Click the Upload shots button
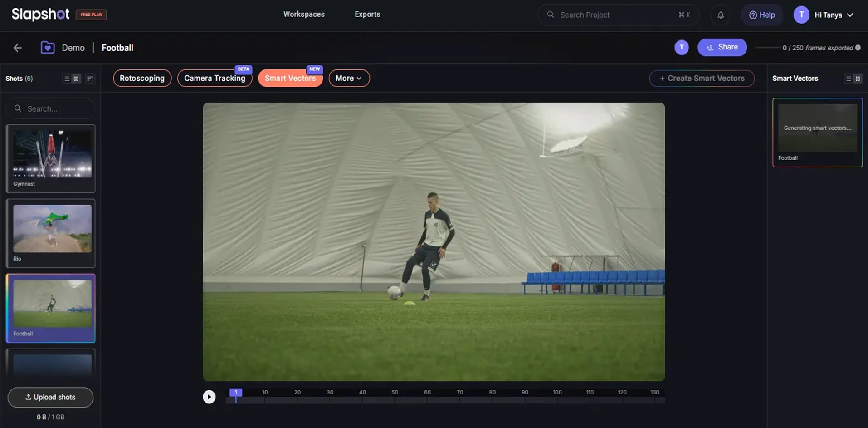The height and width of the screenshot is (428, 868). click(x=50, y=397)
